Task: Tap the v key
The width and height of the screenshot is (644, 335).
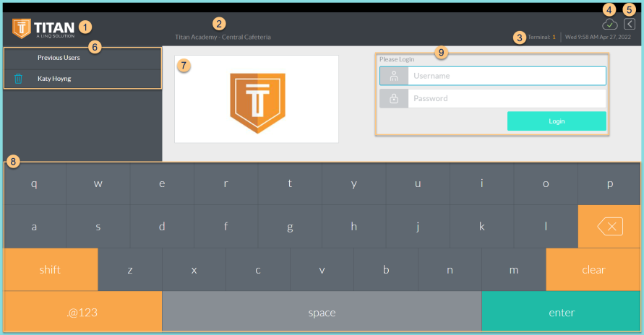Action: click(x=322, y=269)
